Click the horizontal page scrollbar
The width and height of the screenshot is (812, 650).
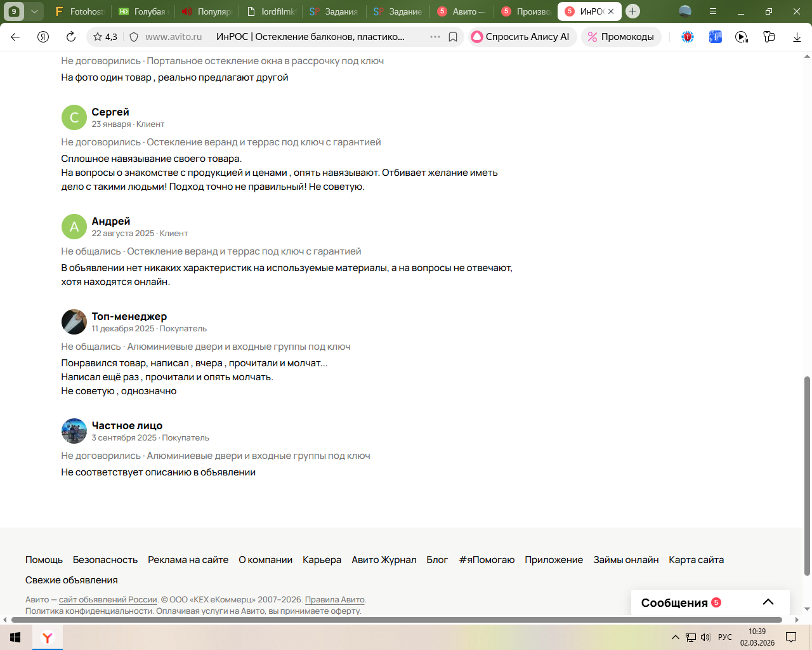tap(396, 620)
